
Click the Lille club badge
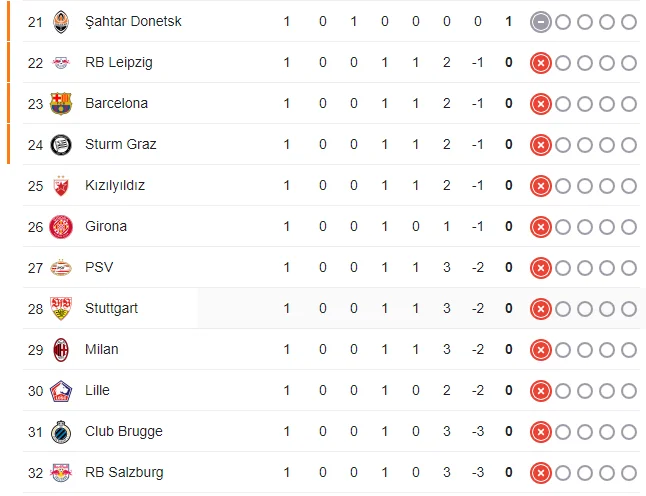click(x=61, y=390)
